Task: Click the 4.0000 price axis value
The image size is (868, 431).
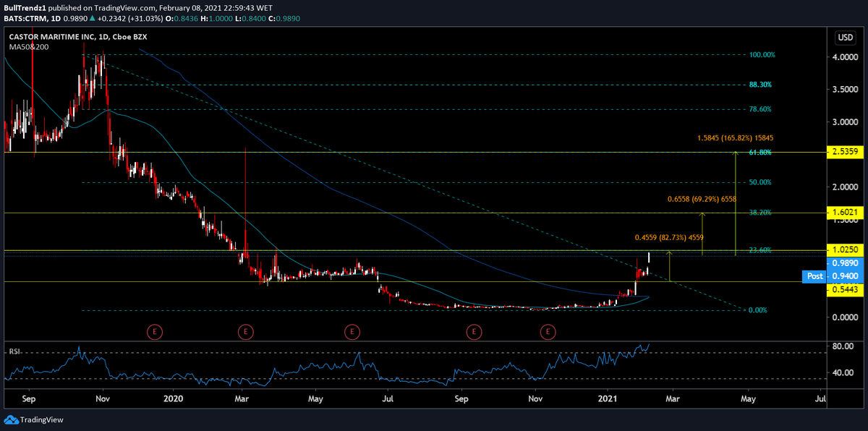Action: point(844,57)
